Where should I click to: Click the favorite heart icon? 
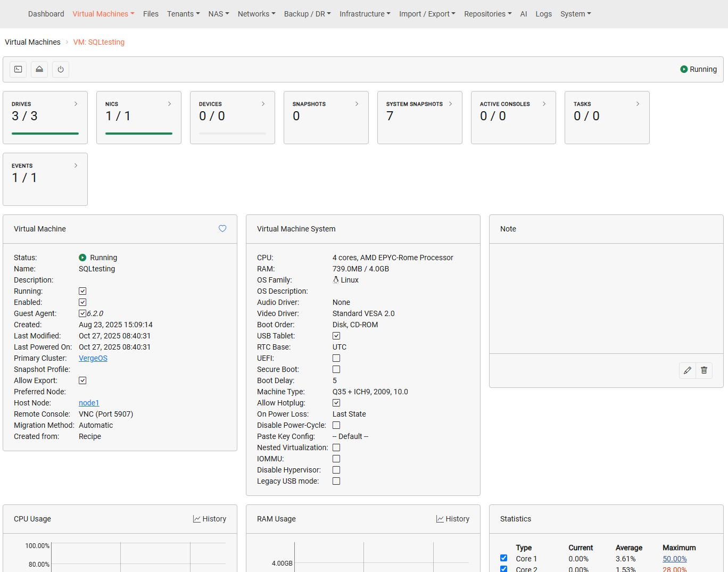click(x=222, y=229)
